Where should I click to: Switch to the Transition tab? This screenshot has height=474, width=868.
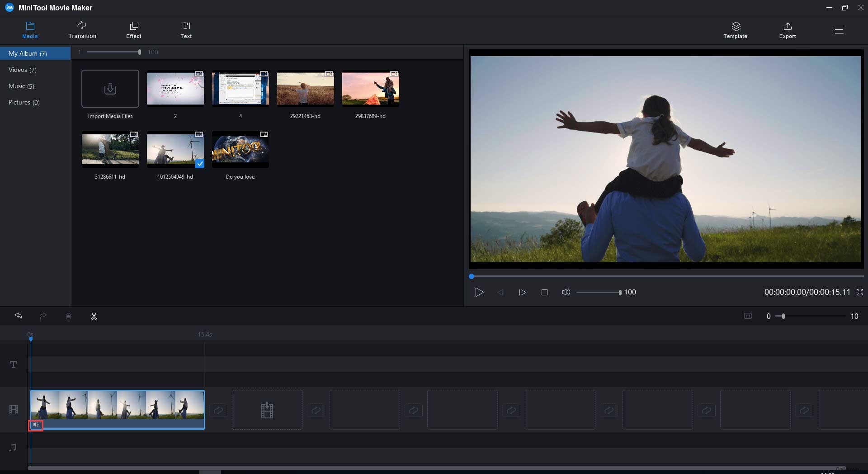[x=82, y=29]
